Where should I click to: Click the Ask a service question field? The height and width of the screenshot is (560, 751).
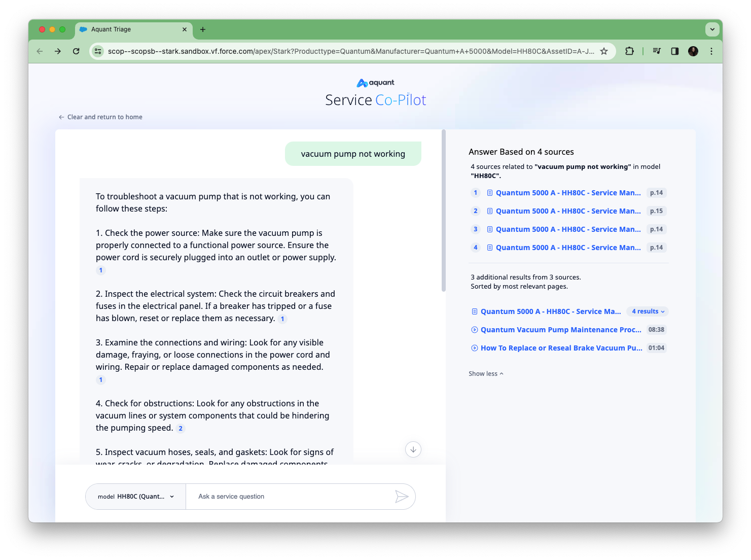pos(289,497)
